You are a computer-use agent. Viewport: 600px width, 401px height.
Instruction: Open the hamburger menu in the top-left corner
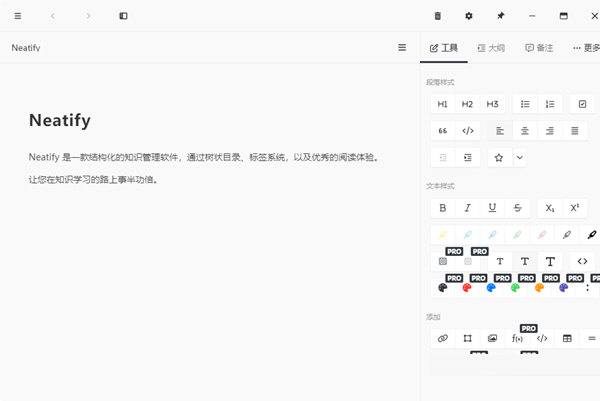coord(18,16)
